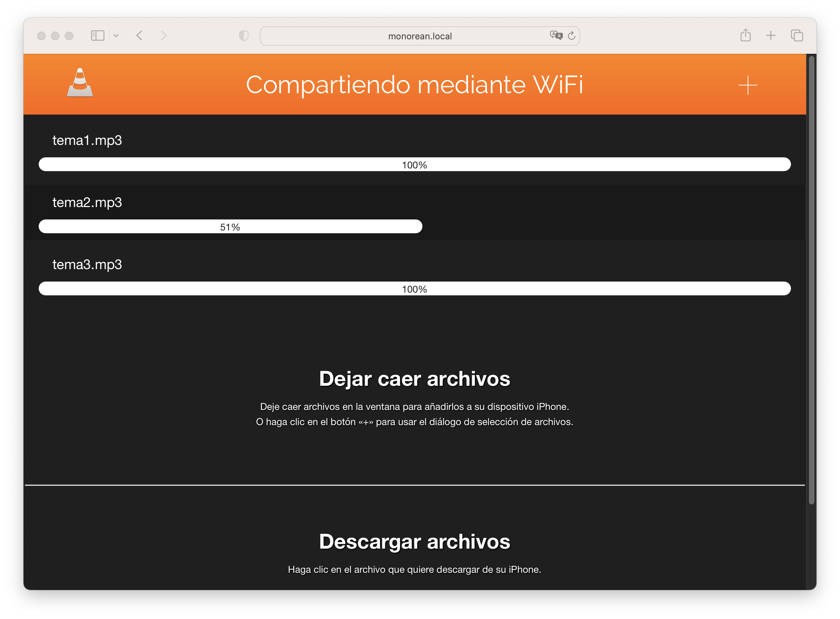This screenshot has width=840, height=619.
Task: Select the tema2.mp3 file name
Action: [87, 202]
